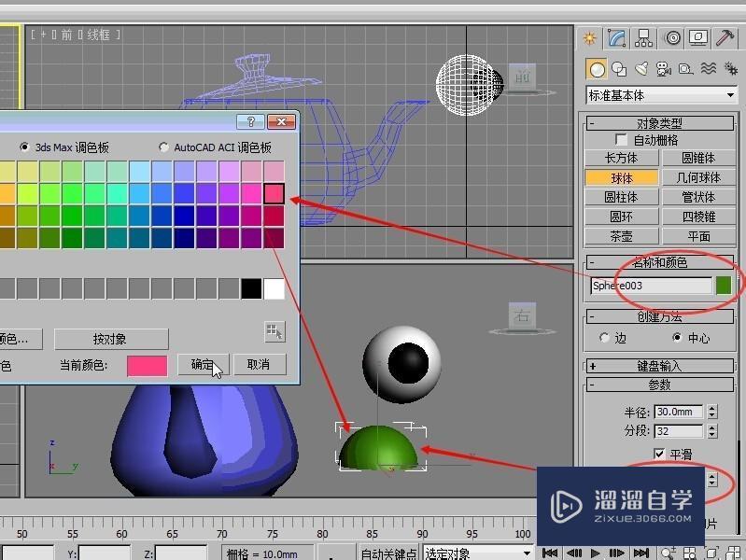The width and height of the screenshot is (746, 560).
Task: Click the Sphere003 name field
Action: pyautogui.click(x=652, y=286)
